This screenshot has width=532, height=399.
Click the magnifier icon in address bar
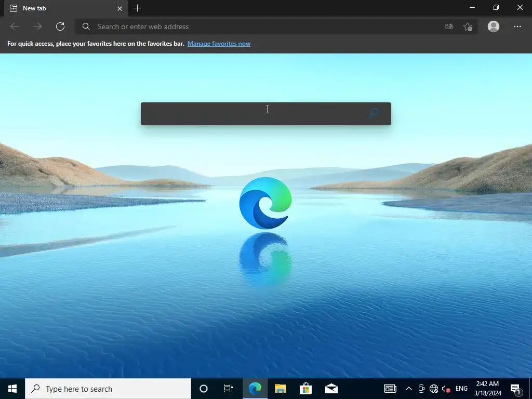coord(86,26)
